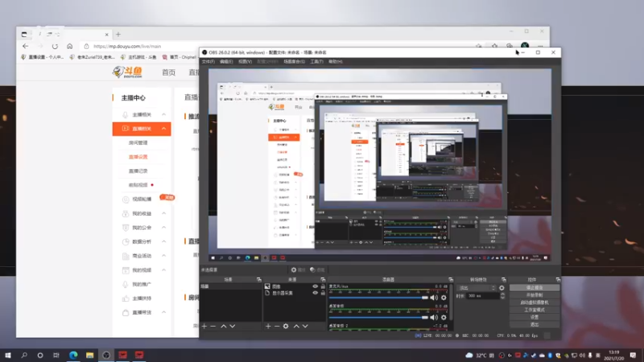Move scene down in OBS Scenes panel

233,326
